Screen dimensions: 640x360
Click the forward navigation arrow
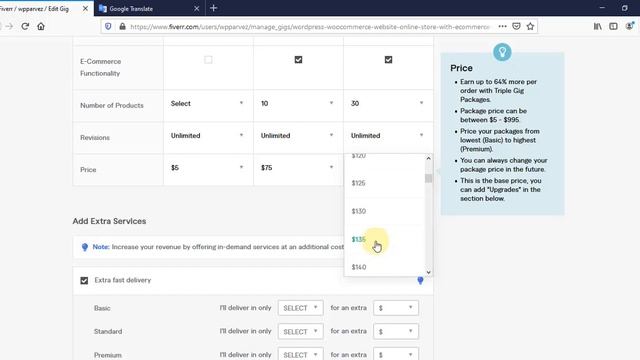coord(9,27)
